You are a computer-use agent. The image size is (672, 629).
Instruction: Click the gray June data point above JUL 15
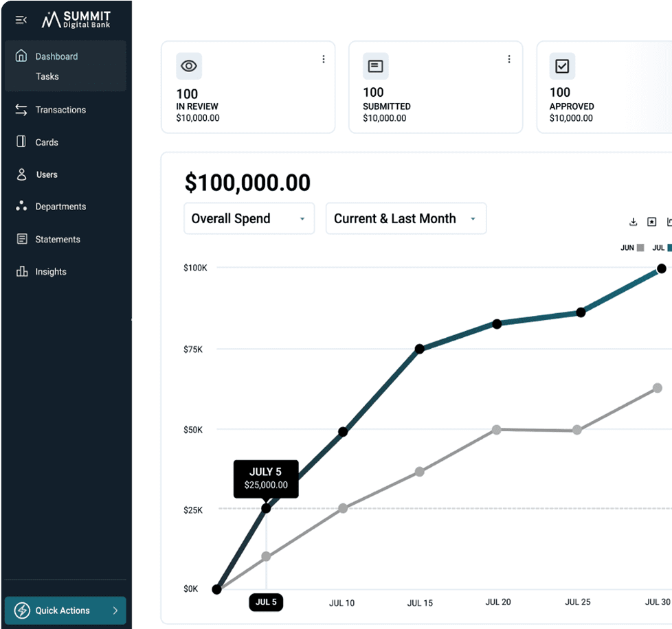click(x=420, y=472)
